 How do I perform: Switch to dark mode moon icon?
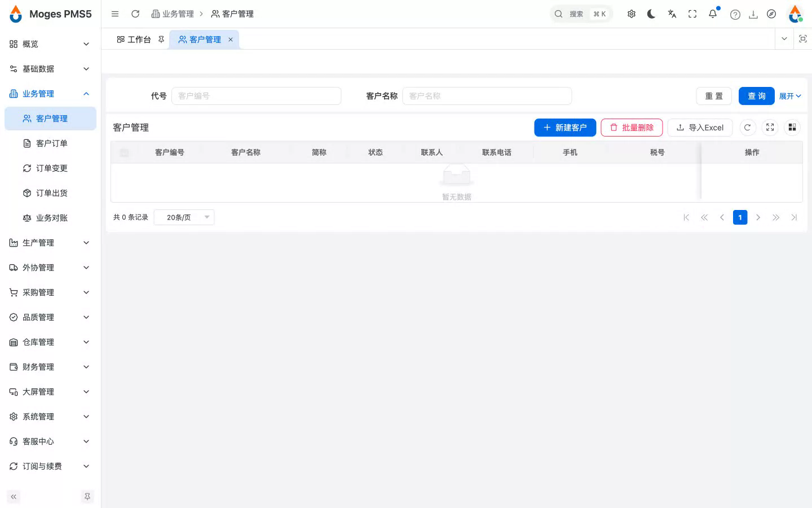[x=651, y=14]
